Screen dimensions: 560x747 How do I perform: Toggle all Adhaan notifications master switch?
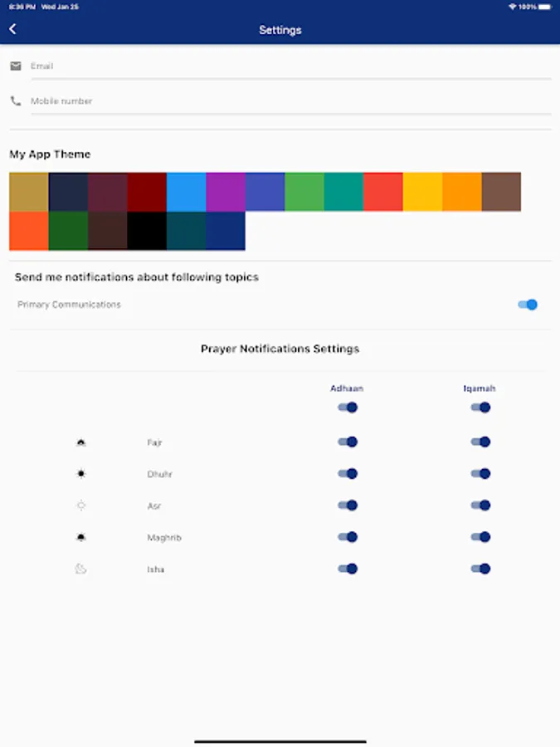tap(348, 408)
